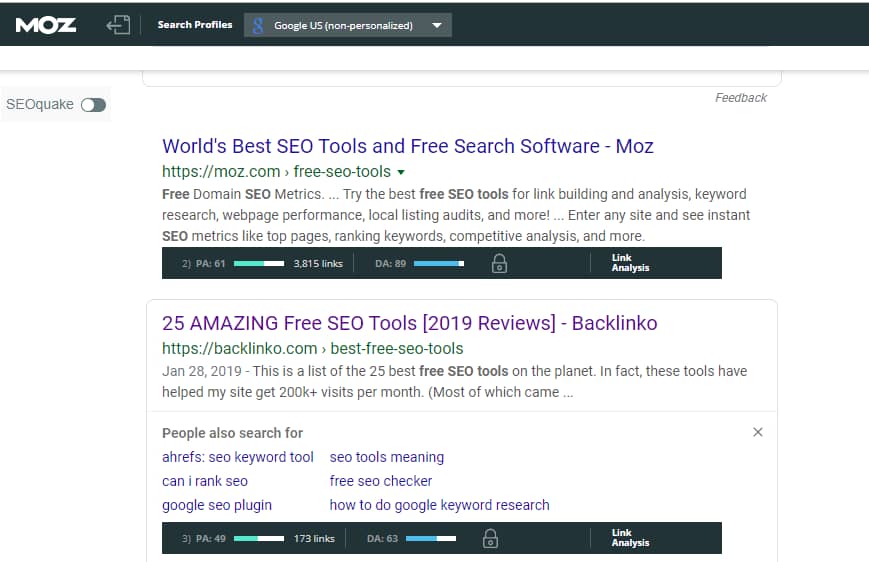The width and height of the screenshot is (869, 562).
Task: Click the Google icon in search profile selector
Action: click(x=258, y=25)
